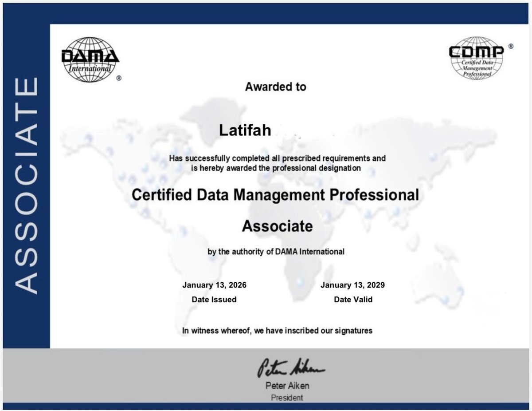Click "by the authority of DAMA International"
Image resolution: width=532 pixels, height=411 pixels.
coord(276,252)
